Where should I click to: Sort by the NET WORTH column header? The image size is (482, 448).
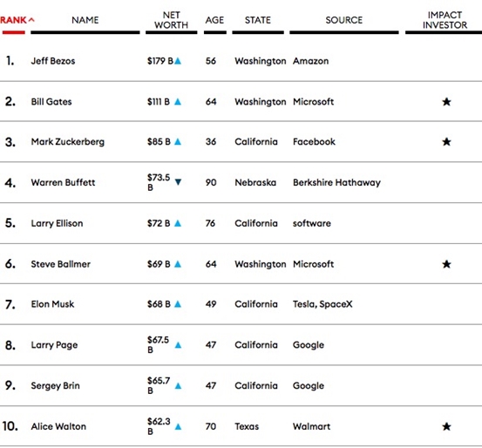pos(171,20)
